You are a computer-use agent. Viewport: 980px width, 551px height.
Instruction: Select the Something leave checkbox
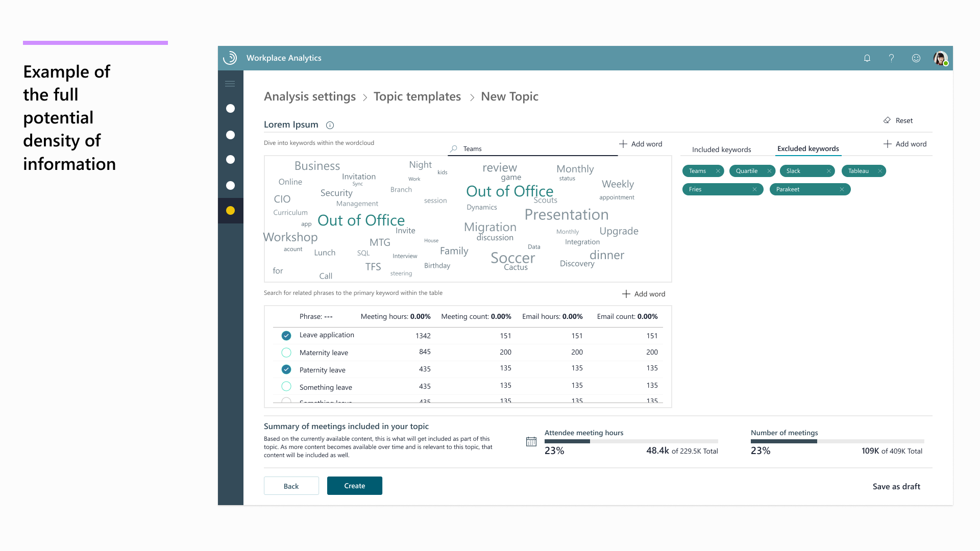(286, 386)
